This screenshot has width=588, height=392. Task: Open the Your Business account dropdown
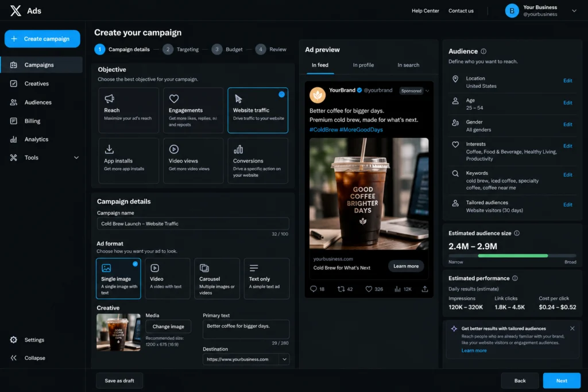574,11
